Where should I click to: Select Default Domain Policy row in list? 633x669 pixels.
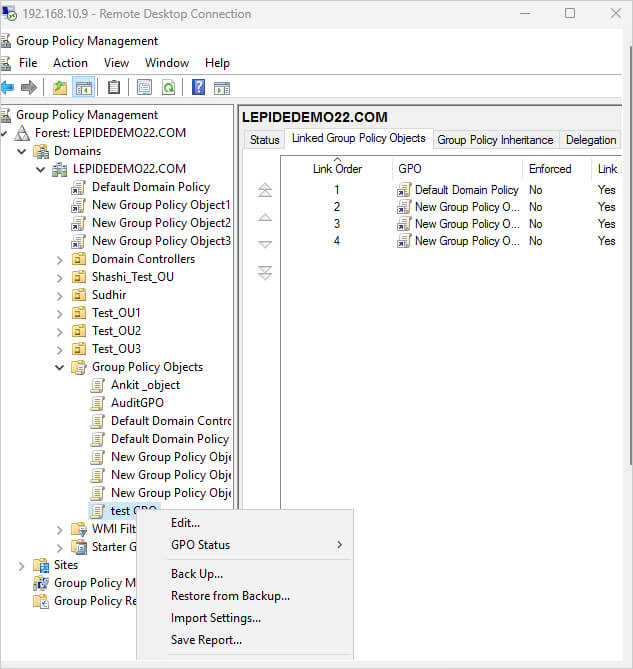click(450, 190)
